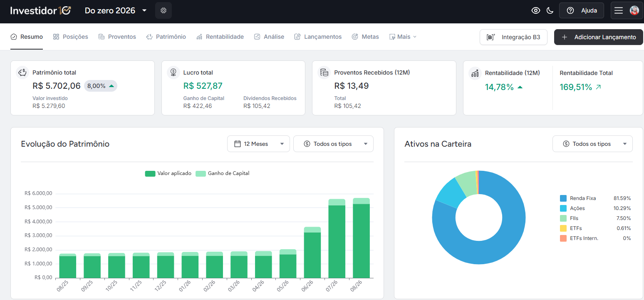Click the piggy bank Patrimônio total icon
The width and height of the screenshot is (644, 300).
pyautogui.click(x=22, y=72)
